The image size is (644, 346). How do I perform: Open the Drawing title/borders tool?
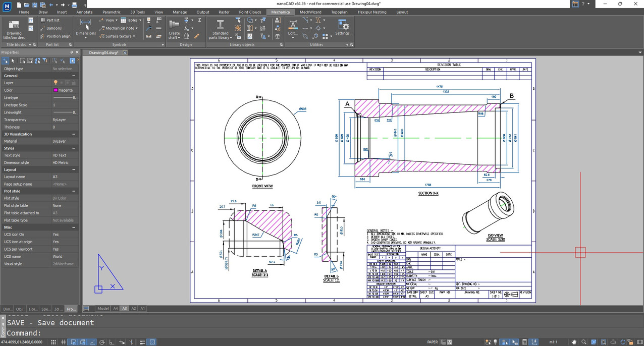[14, 29]
